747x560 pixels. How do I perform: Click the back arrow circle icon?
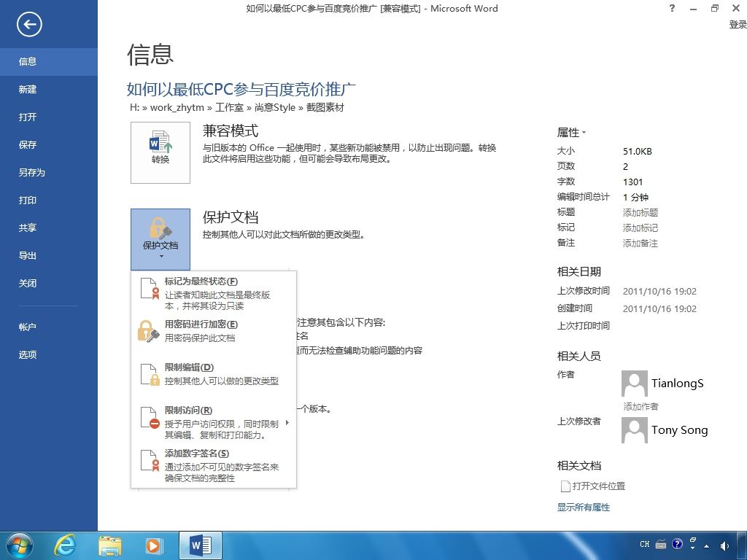pos(29,25)
